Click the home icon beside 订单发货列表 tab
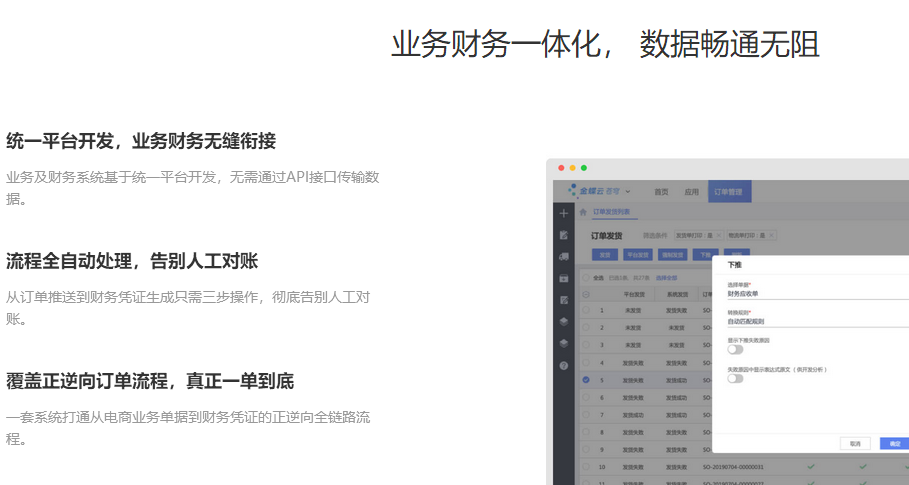This screenshot has width=909, height=485. 583,212
